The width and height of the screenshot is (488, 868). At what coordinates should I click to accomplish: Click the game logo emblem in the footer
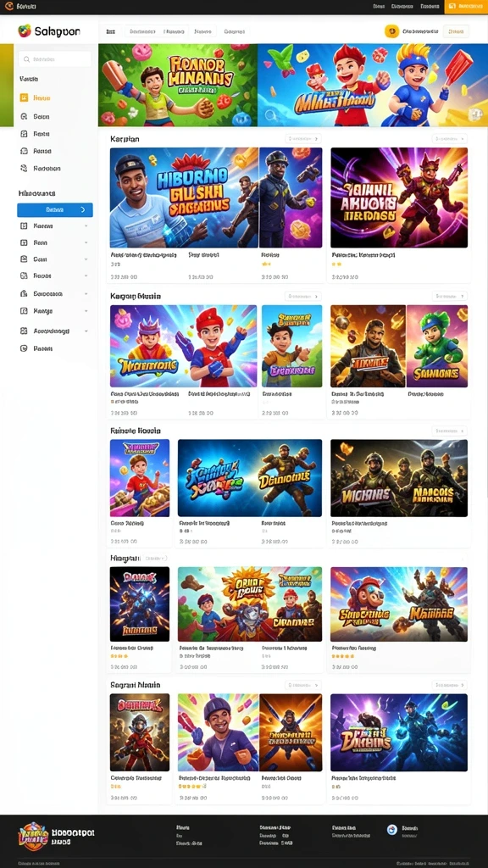34,837
